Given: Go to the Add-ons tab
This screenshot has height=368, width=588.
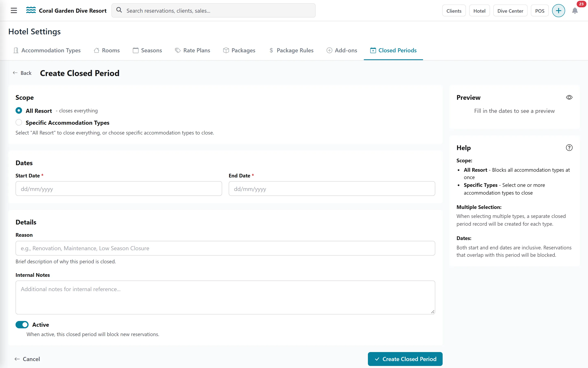Looking at the screenshot, I should [x=342, y=50].
